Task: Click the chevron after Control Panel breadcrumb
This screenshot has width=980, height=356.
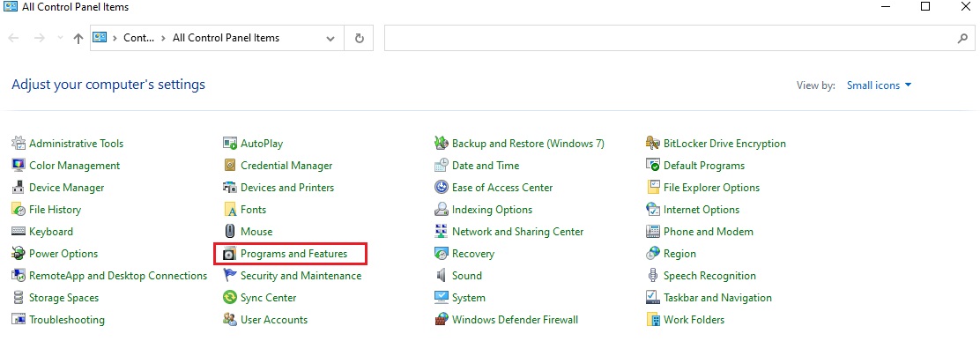Action: 164,38
